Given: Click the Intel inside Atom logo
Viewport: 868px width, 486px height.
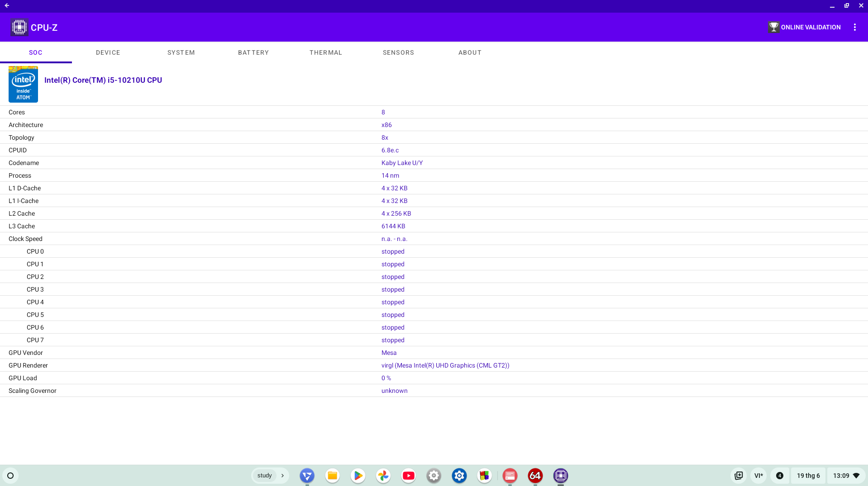Looking at the screenshot, I should point(23,84).
